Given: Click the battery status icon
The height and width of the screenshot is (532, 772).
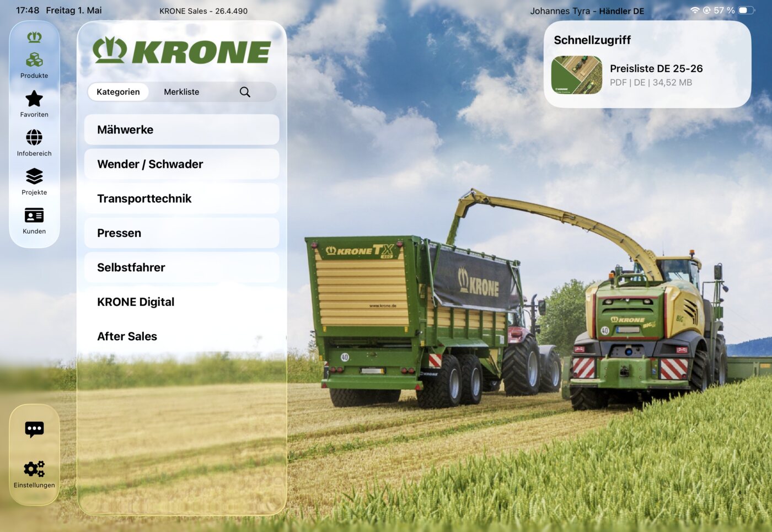Looking at the screenshot, I should click(746, 10).
